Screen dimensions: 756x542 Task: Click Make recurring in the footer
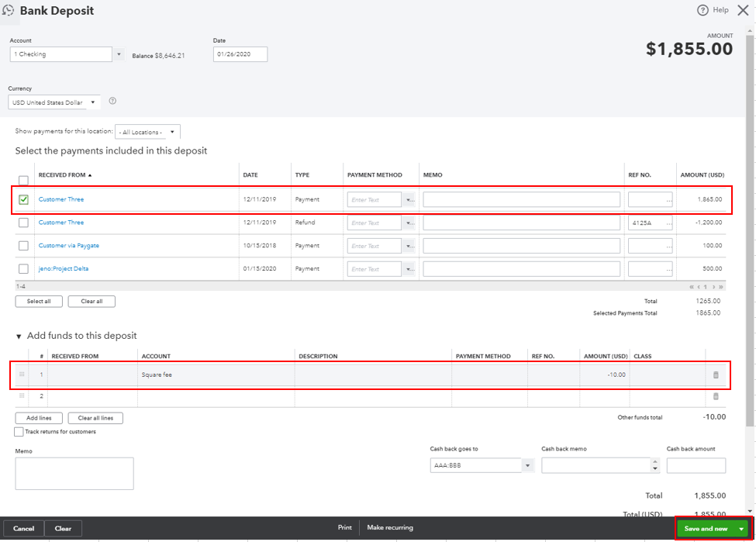(390, 527)
